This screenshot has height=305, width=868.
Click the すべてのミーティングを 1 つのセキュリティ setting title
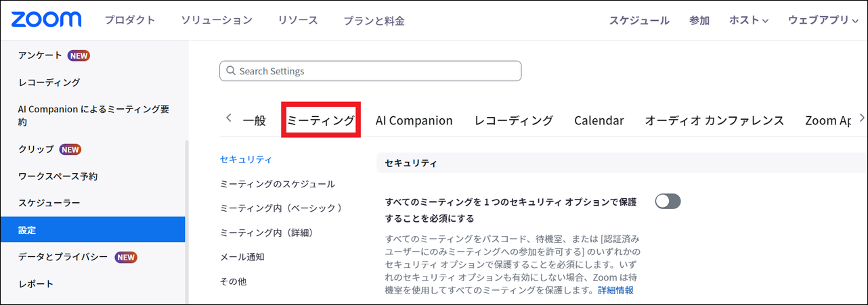tap(511, 210)
